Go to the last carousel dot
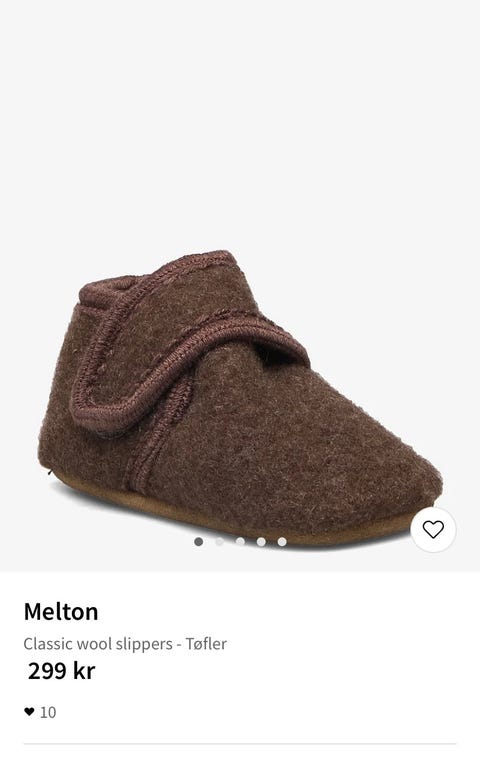 click(x=282, y=542)
